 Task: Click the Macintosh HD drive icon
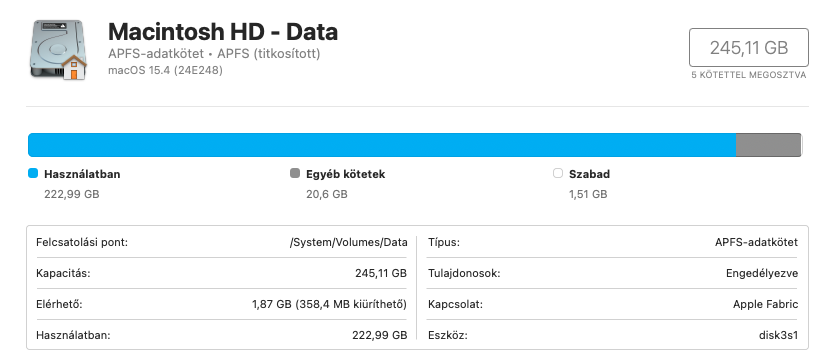coord(58,50)
